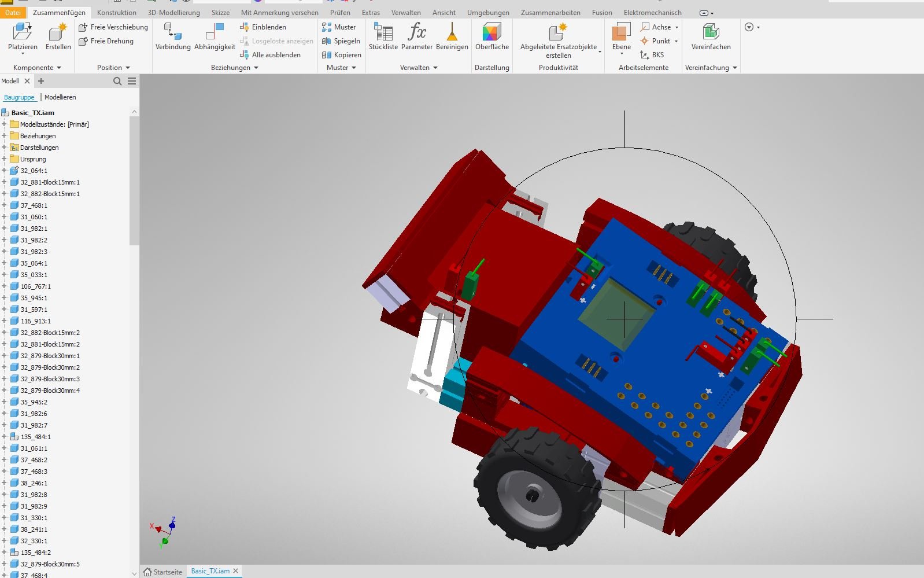Add a new browser panel tab
This screenshot has width=924, height=578.
point(41,81)
